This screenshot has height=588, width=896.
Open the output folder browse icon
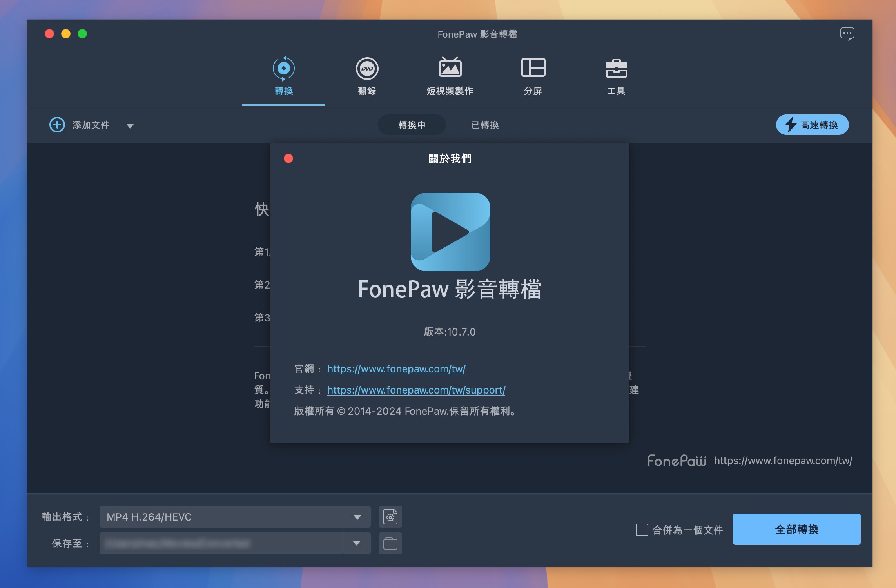[390, 543]
